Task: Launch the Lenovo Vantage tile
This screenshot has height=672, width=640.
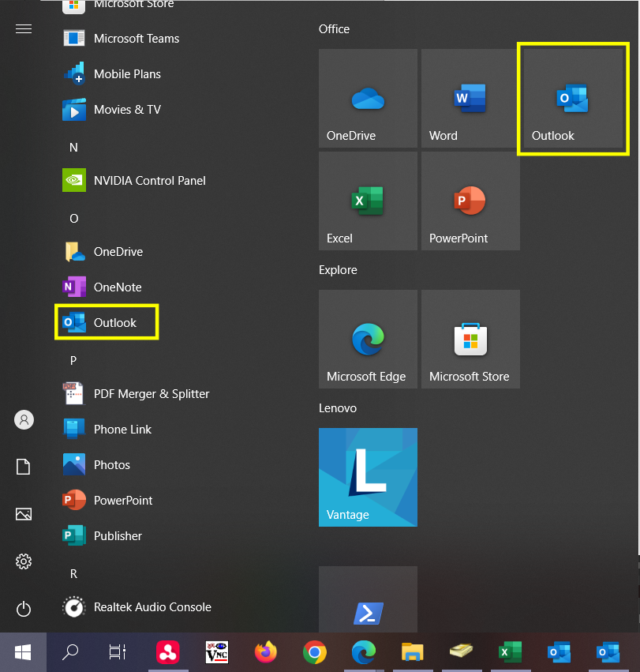Action: coord(368,477)
